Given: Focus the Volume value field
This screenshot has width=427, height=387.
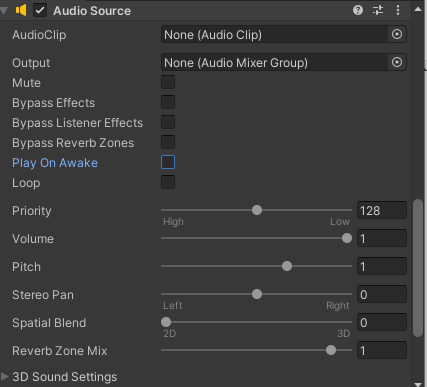Looking at the screenshot, I should pos(382,238).
